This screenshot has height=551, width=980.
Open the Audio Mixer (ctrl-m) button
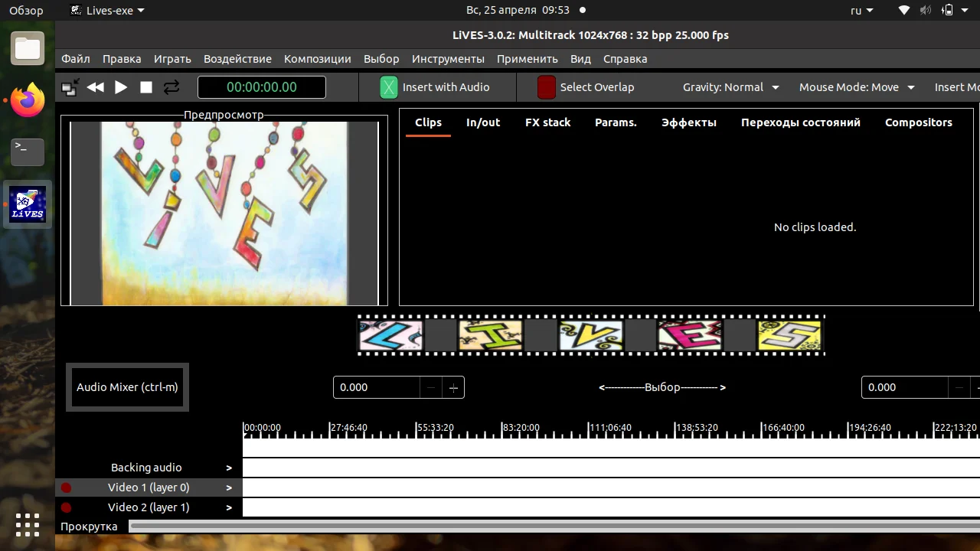pos(127,387)
